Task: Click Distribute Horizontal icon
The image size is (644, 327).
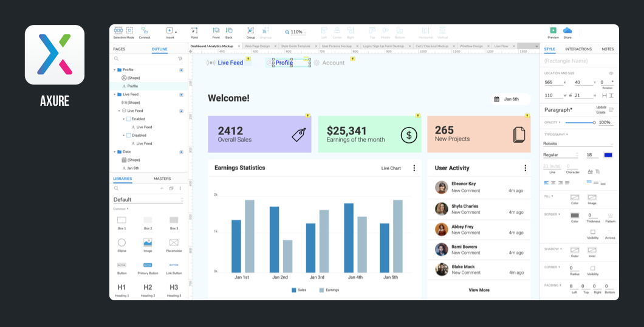Action: [425, 30]
